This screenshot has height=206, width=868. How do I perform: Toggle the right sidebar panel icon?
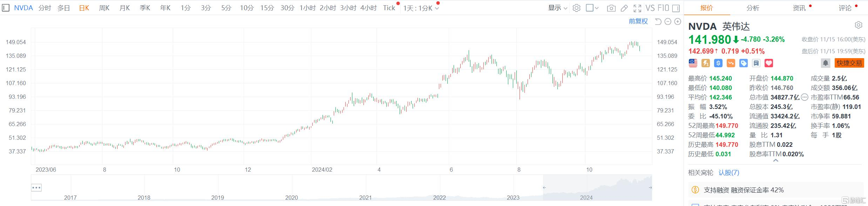coord(676,8)
